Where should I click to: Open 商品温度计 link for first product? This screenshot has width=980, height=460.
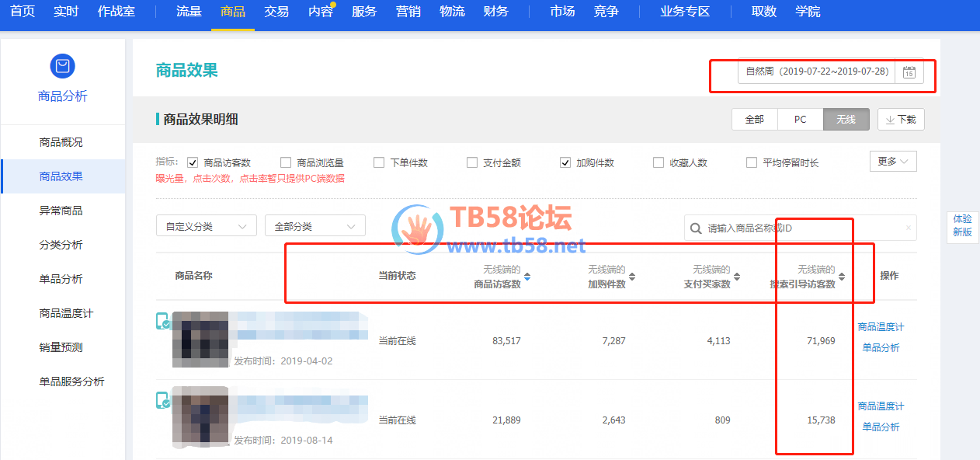(x=881, y=327)
